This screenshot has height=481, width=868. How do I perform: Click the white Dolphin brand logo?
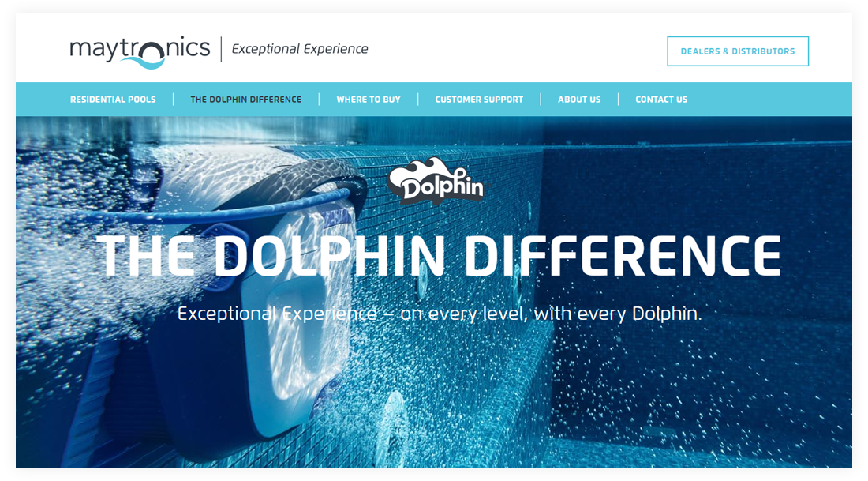436,182
